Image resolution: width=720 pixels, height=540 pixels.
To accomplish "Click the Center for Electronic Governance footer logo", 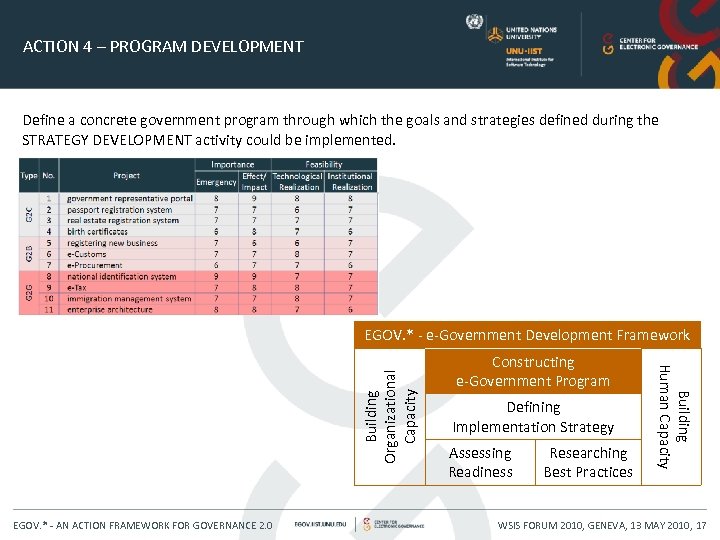I will tap(394, 524).
